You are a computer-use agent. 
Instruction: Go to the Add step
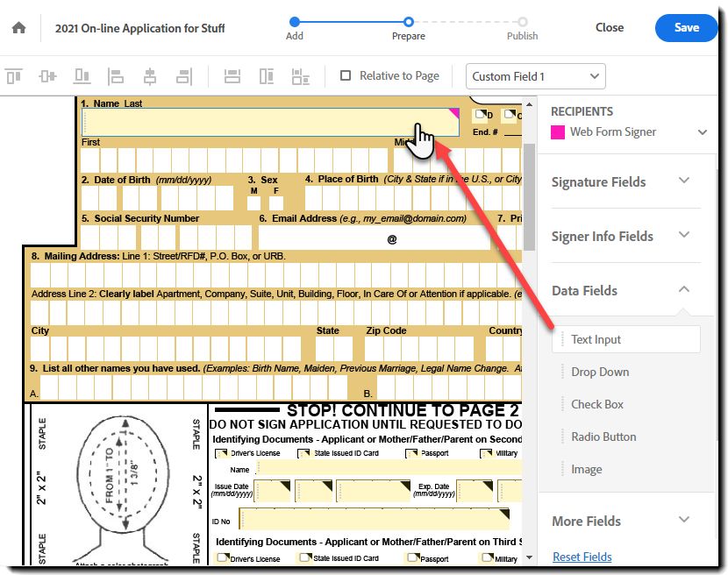click(x=295, y=28)
